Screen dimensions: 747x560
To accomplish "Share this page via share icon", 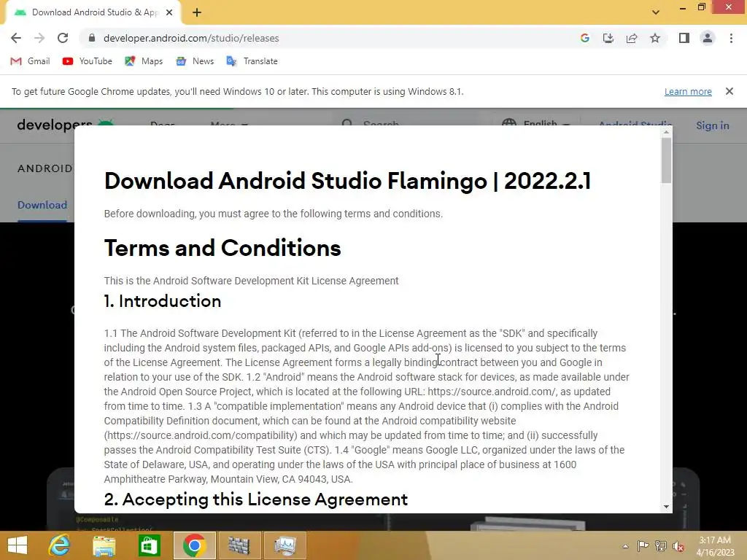I will click(632, 38).
